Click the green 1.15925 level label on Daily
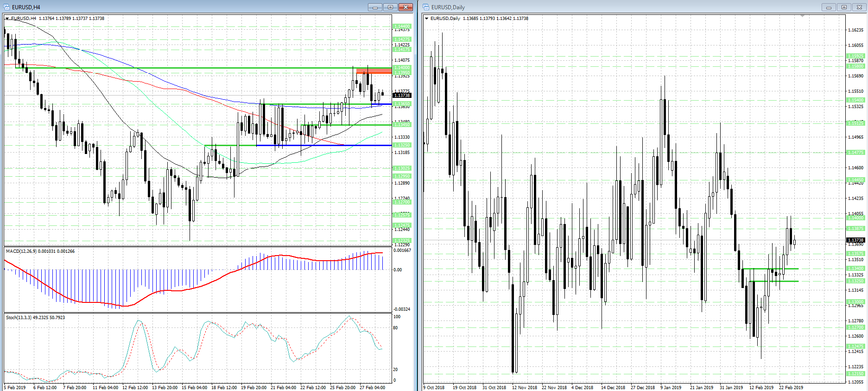 pos(855,56)
